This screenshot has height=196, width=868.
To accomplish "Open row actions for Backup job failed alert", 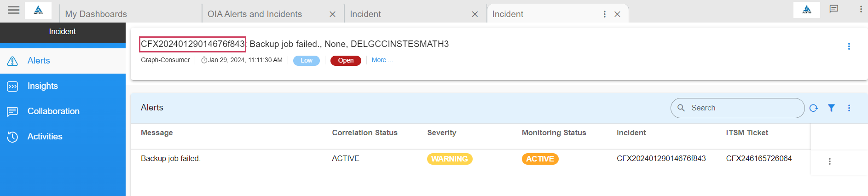I will pos(829,161).
